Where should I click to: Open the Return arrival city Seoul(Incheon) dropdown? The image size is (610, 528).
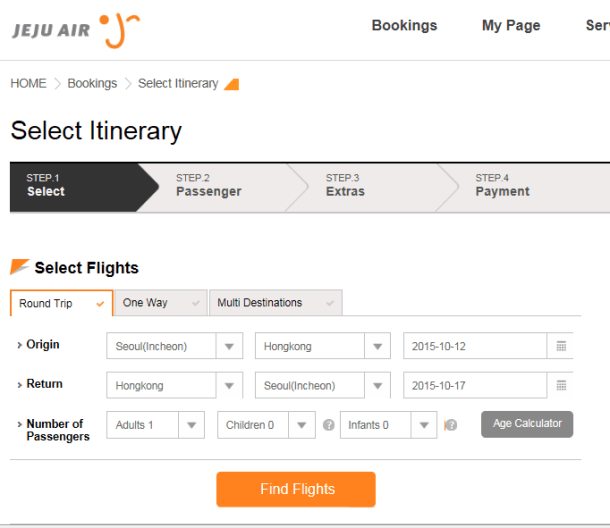pos(323,385)
